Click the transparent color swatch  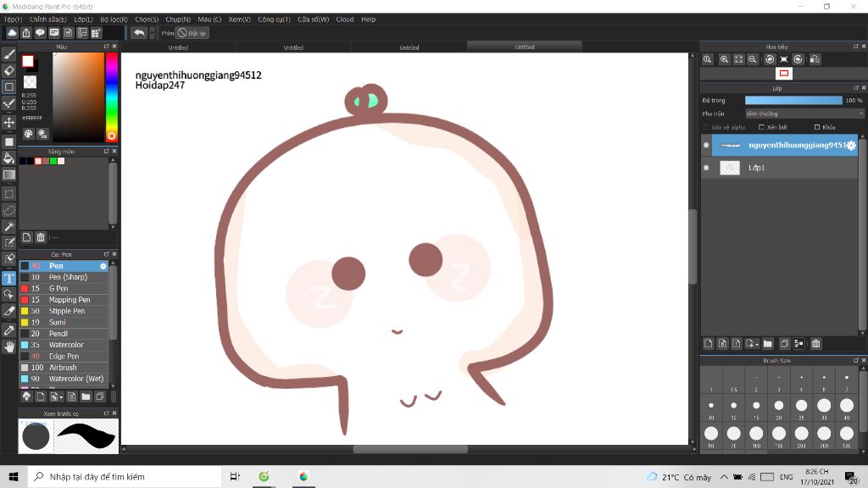tap(30, 82)
